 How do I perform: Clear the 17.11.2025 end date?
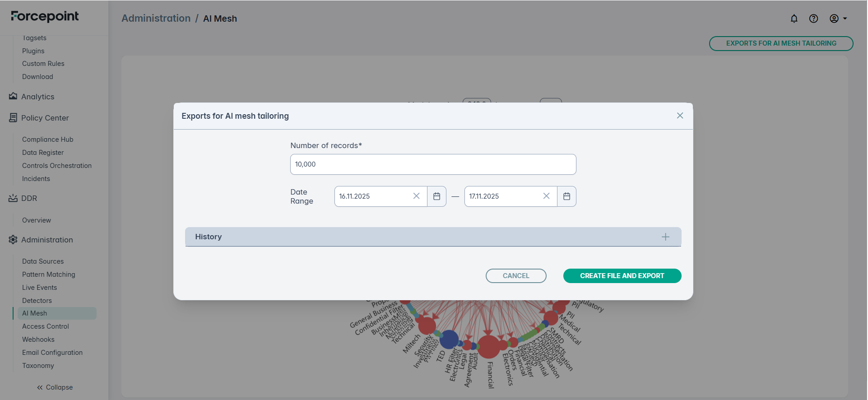pyautogui.click(x=546, y=196)
